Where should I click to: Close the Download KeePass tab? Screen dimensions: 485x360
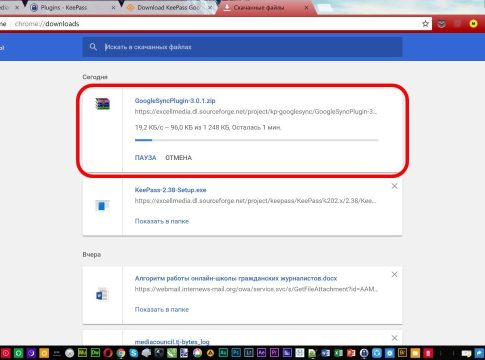click(210, 7)
